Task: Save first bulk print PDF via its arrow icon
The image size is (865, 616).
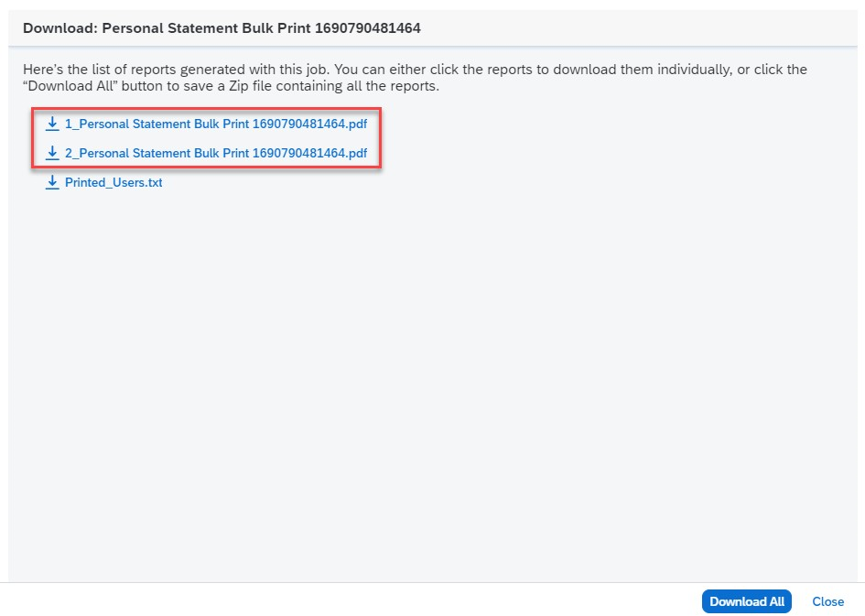Action: (x=52, y=124)
